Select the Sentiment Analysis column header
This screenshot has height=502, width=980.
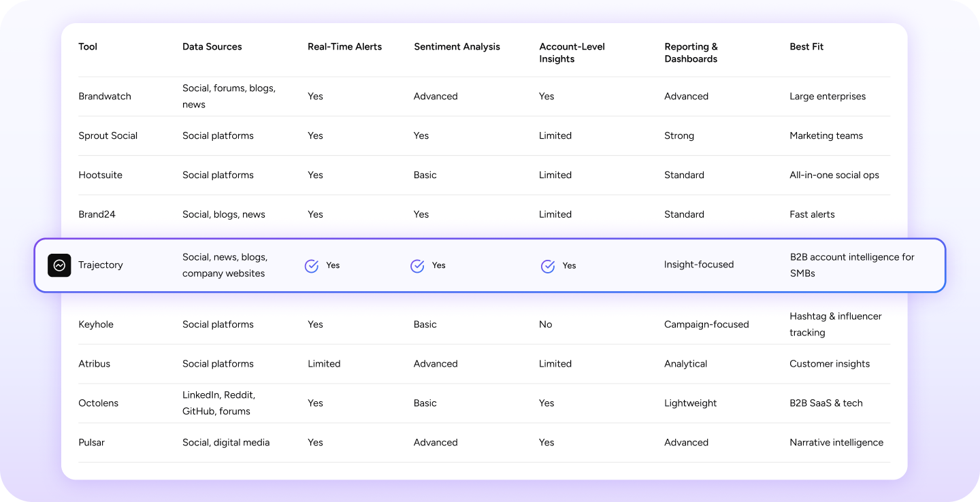coord(457,47)
